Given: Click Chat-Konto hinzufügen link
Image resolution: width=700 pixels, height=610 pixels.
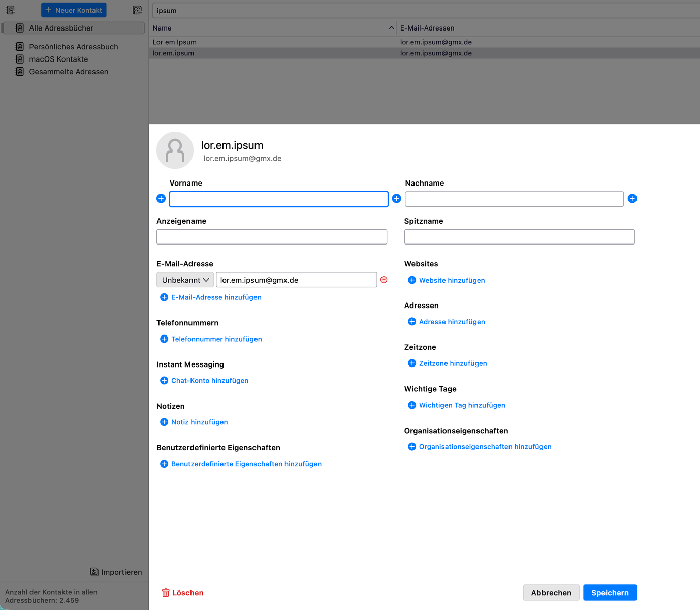Looking at the screenshot, I should click(204, 381).
